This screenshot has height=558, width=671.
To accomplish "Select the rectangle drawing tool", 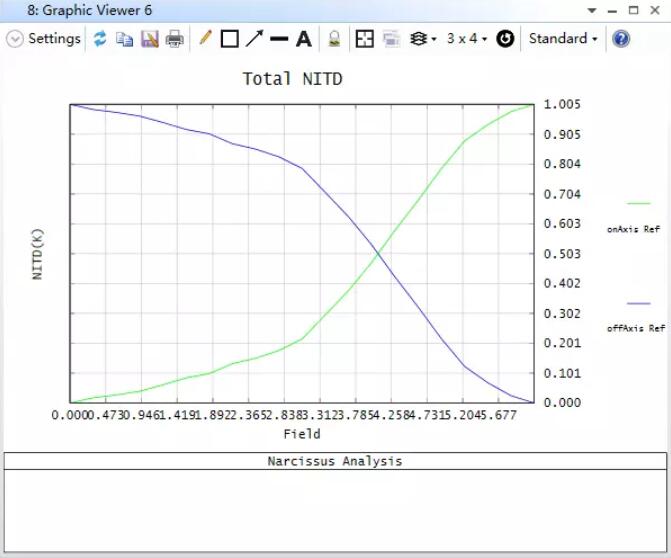I will 229,39.
